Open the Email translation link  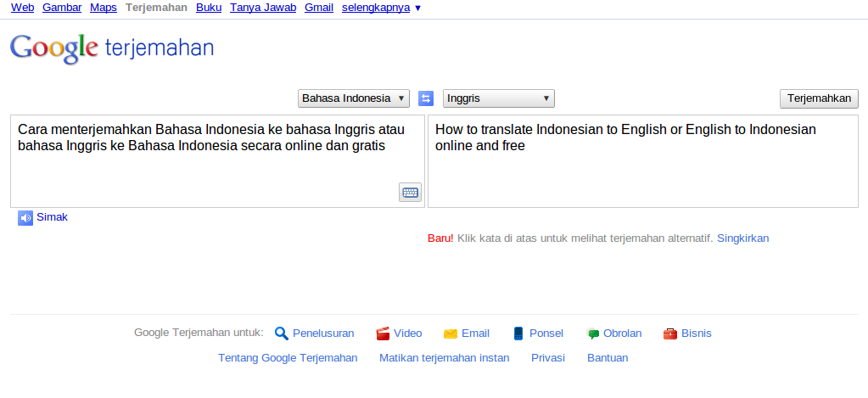475,334
